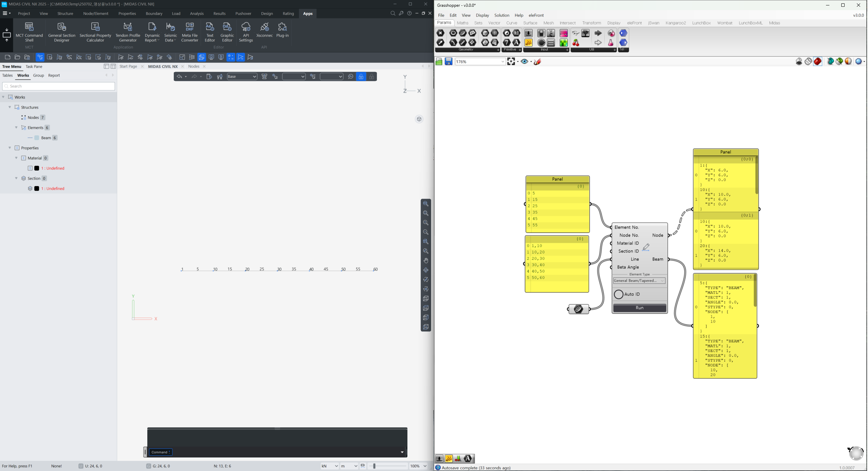868x471 pixels.
Task: Select the pan hand tool in MIDAS
Action: point(426,261)
